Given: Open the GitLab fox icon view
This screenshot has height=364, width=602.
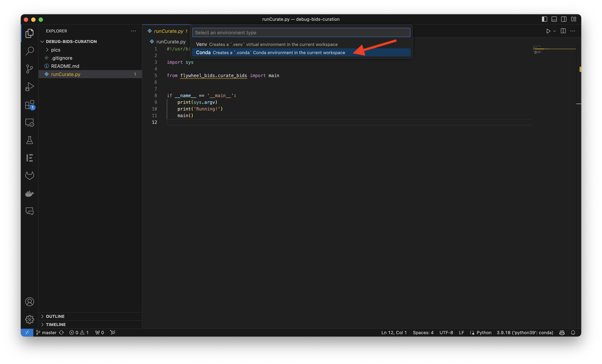Looking at the screenshot, I should (30, 175).
